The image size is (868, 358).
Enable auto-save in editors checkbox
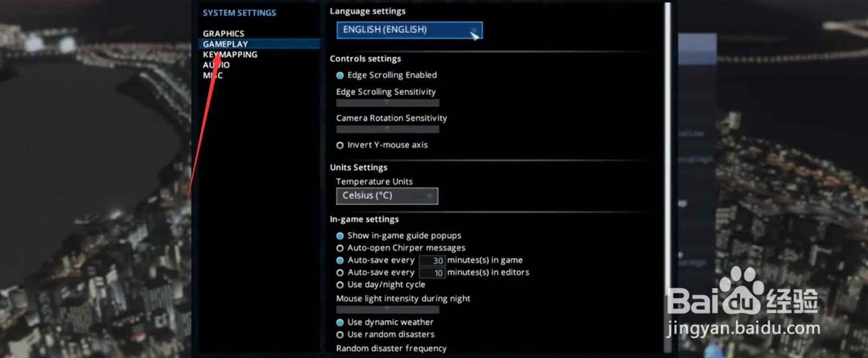point(340,273)
